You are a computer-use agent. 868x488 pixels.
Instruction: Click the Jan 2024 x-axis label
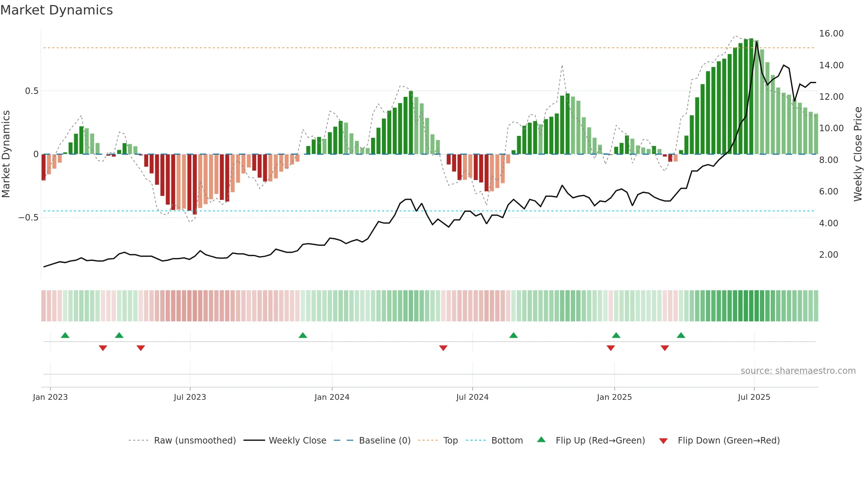tap(332, 397)
